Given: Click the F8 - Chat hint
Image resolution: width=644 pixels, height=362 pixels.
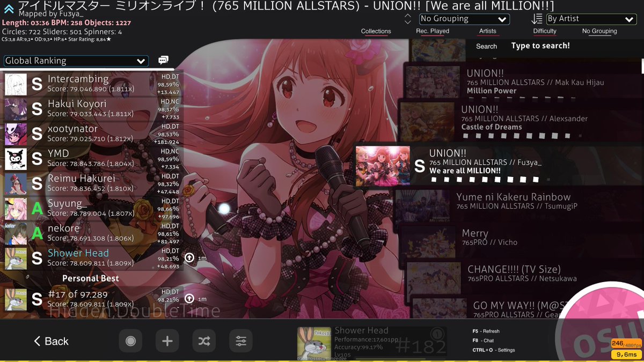Looking at the screenshot, I should tap(483, 341).
